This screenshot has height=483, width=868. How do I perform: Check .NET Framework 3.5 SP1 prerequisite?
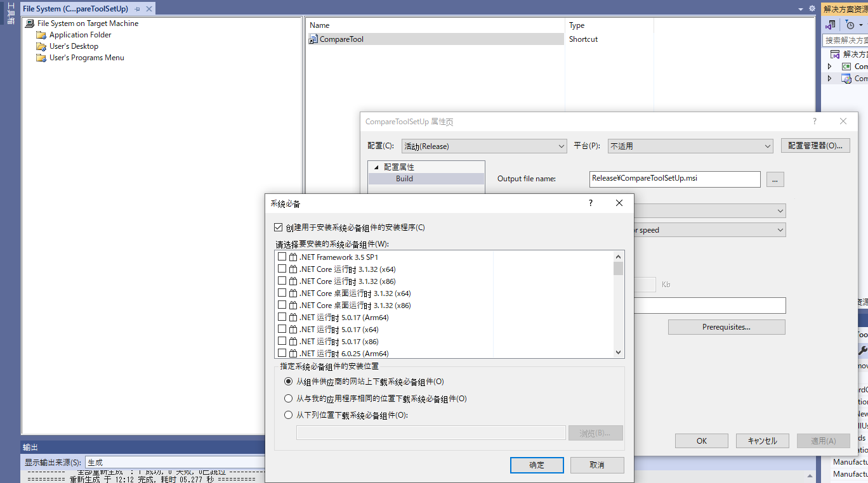pyautogui.click(x=282, y=257)
